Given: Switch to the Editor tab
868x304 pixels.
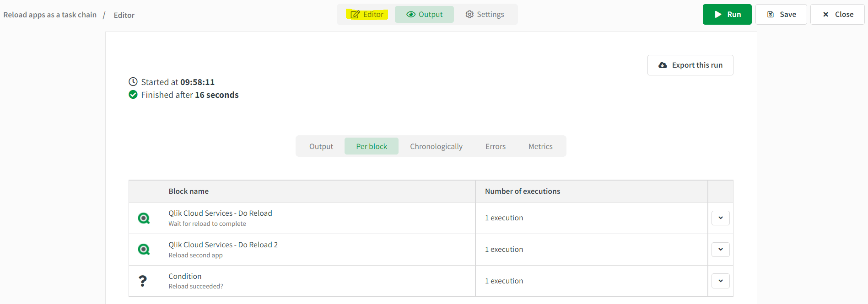Looking at the screenshot, I should [x=367, y=15].
